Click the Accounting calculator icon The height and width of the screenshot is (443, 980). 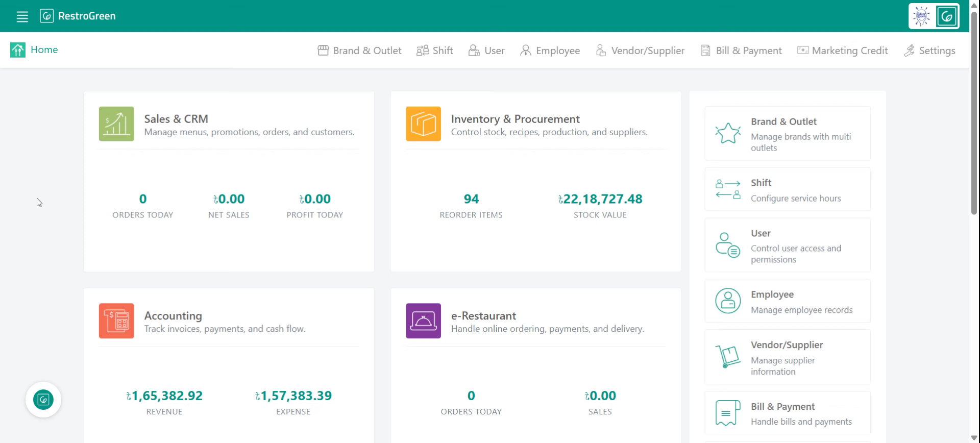[116, 321]
